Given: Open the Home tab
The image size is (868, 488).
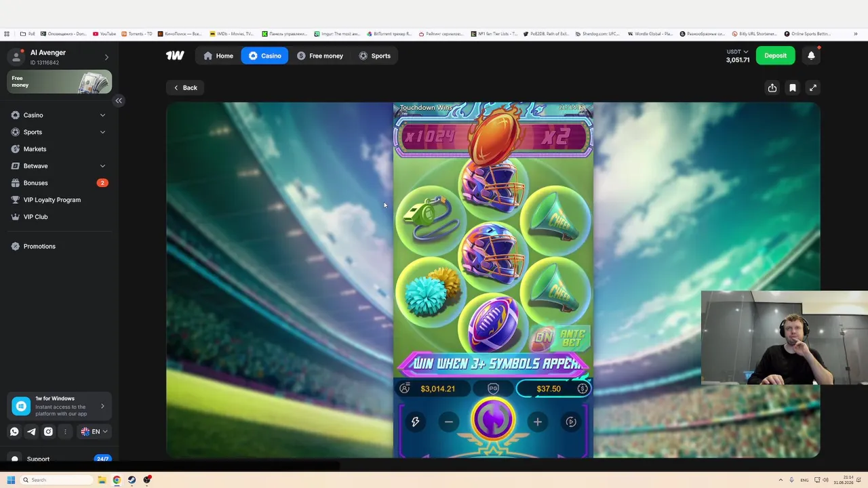Looking at the screenshot, I should tap(218, 56).
